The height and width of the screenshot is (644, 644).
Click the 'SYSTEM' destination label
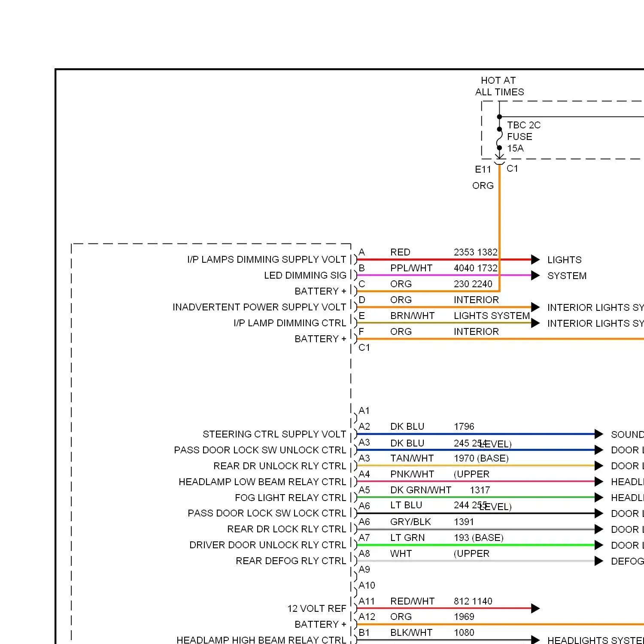tap(567, 276)
